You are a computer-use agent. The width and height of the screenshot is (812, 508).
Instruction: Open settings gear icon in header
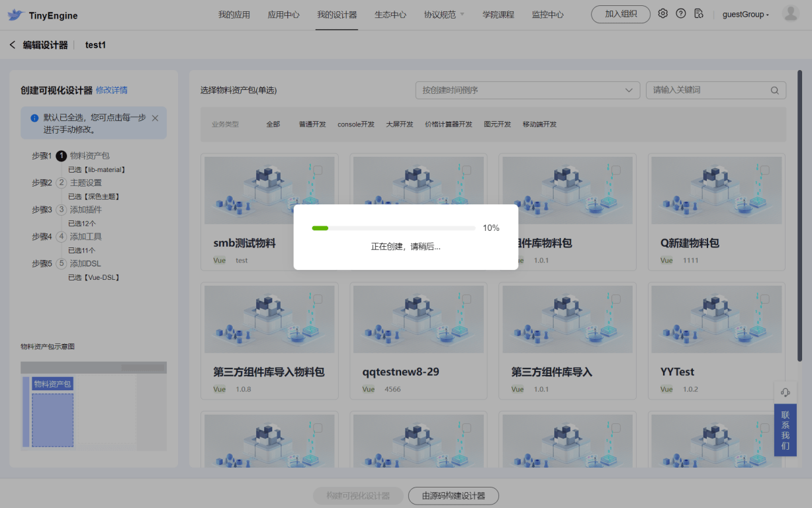click(662, 14)
